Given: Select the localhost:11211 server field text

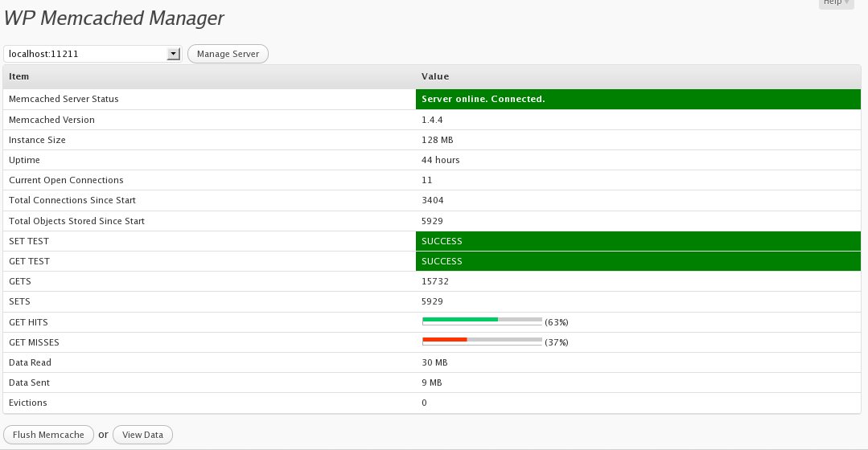Looking at the screenshot, I should pos(43,54).
